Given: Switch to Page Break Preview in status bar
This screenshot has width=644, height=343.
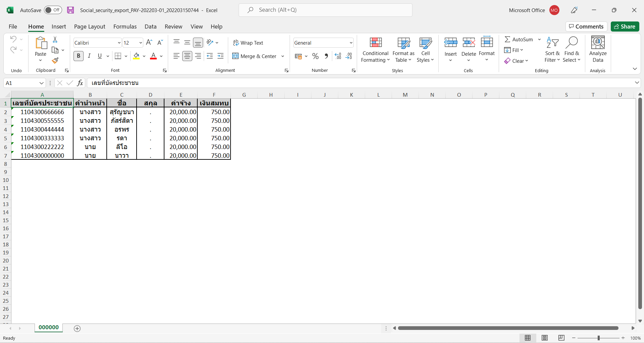Looking at the screenshot, I should [x=561, y=338].
